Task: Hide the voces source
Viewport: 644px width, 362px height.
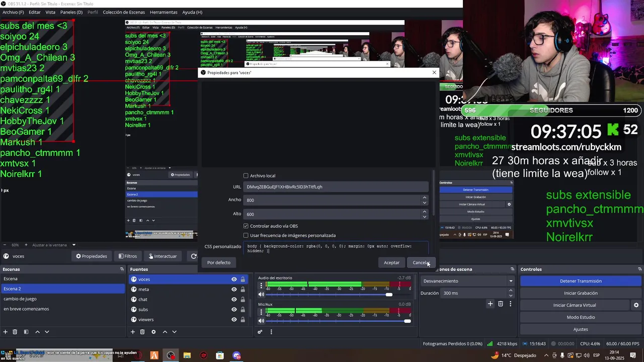Action: [x=234, y=280]
